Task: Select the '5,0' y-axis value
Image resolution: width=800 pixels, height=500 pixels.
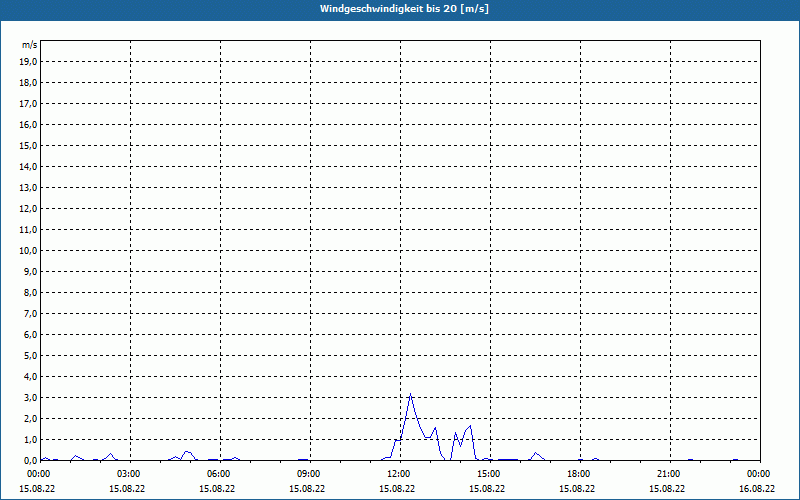Action: click(x=30, y=355)
